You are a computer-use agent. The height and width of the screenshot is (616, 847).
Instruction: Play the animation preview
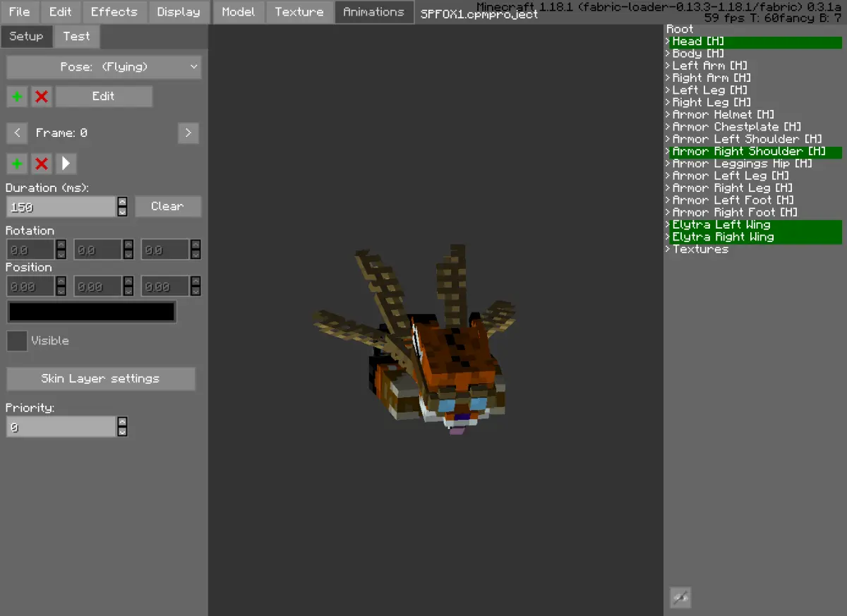pyautogui.click(x=66, y=164)
